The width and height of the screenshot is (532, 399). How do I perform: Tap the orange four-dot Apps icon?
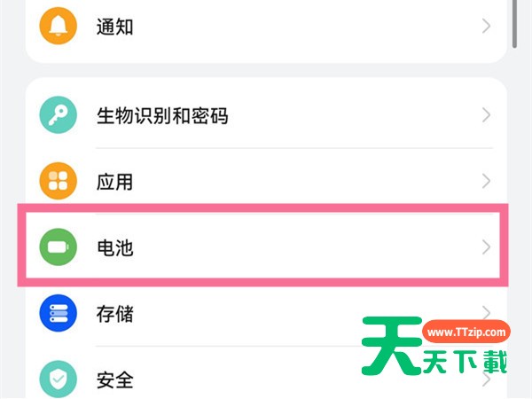[x=59, y=182]
